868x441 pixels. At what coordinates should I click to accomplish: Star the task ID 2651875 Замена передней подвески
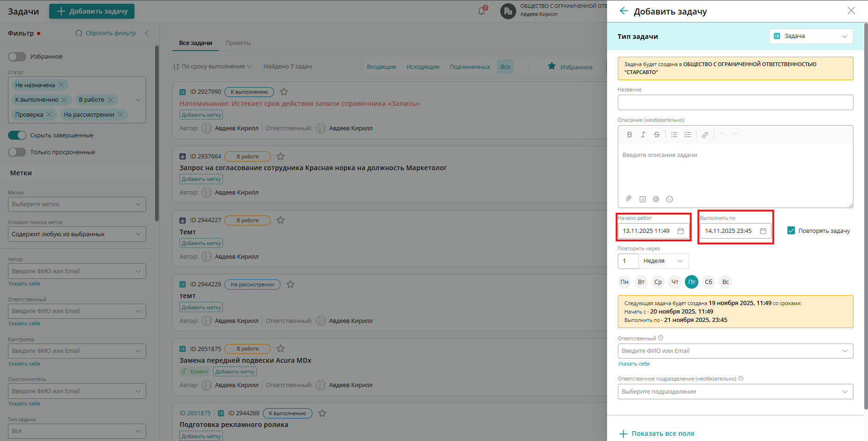click(x=281, y=348)
